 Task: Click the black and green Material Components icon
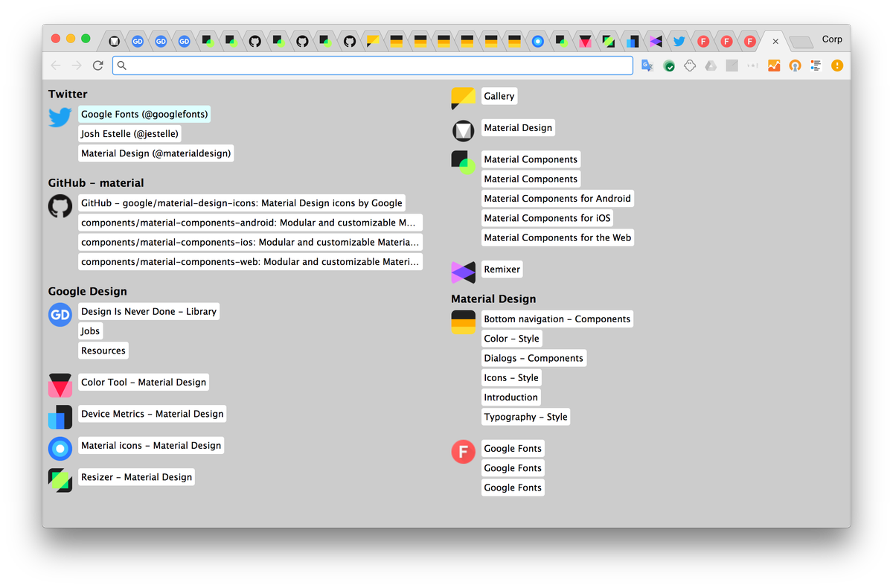coord(463,162)
